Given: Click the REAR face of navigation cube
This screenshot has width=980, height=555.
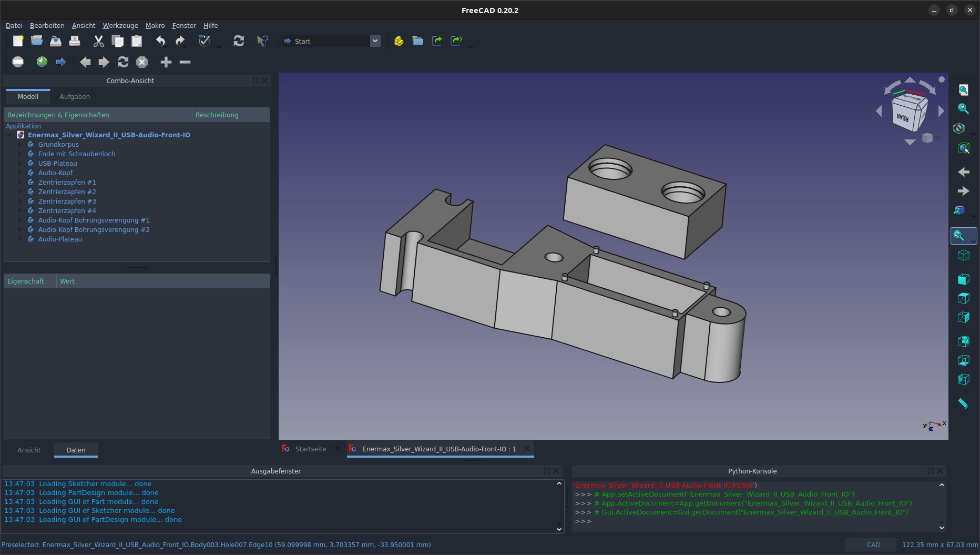Looking at the screenshot, I should point(902,117).
